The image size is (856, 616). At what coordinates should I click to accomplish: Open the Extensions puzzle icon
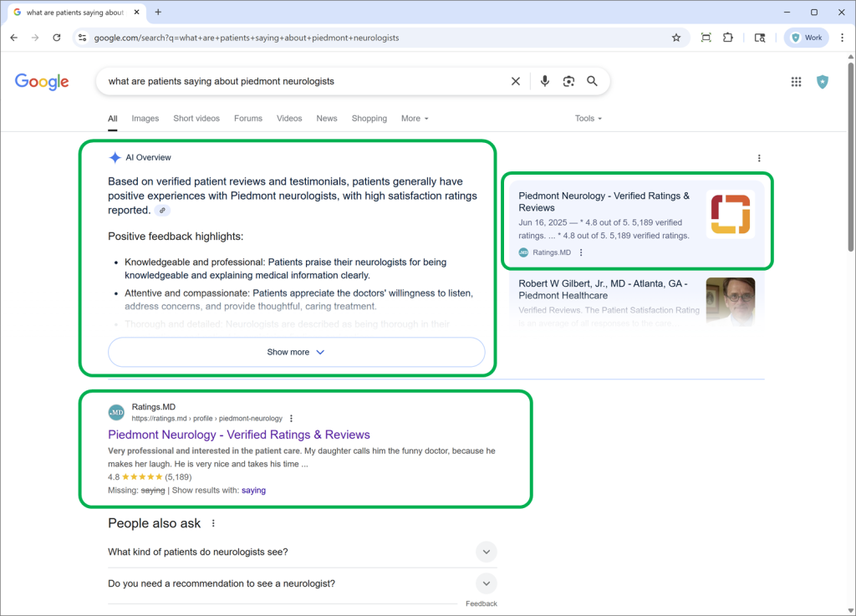(x=728, y=38)
